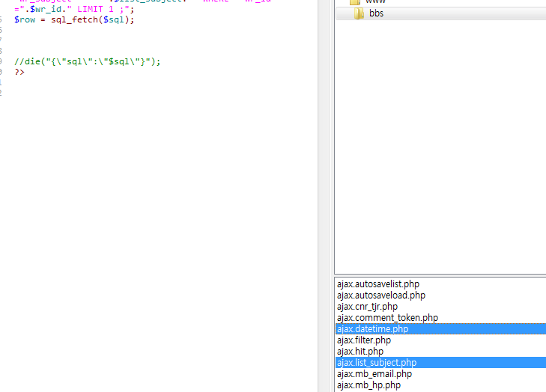
Task: Click divider between folder tree and file list
Action: pyautogui.click(x=440, y=275)
